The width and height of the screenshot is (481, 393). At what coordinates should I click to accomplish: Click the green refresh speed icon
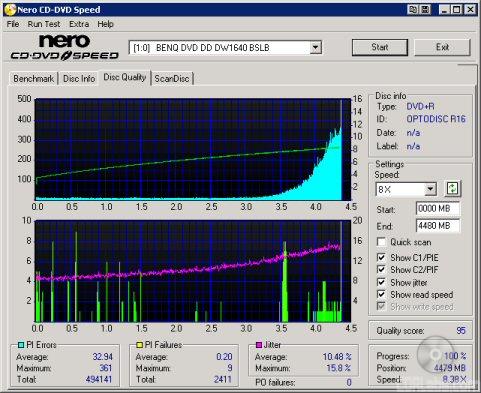point(452,189)
